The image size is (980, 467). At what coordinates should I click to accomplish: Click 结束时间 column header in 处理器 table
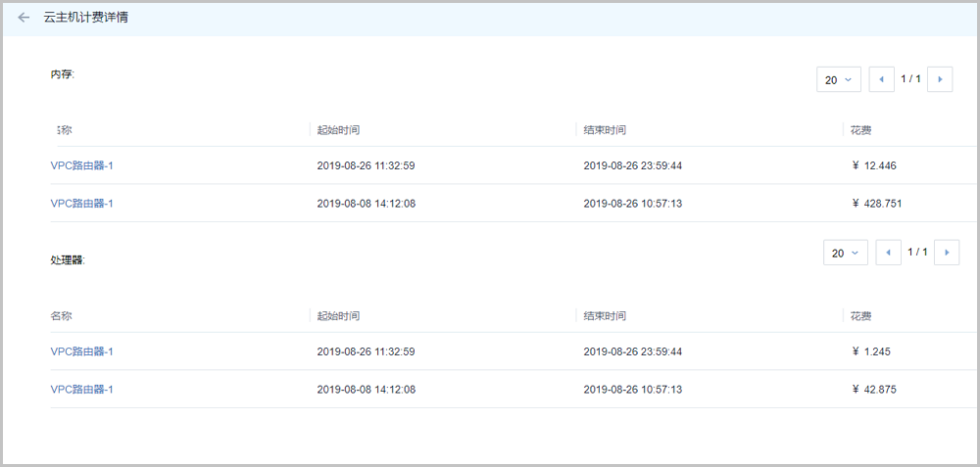[605, 316]
